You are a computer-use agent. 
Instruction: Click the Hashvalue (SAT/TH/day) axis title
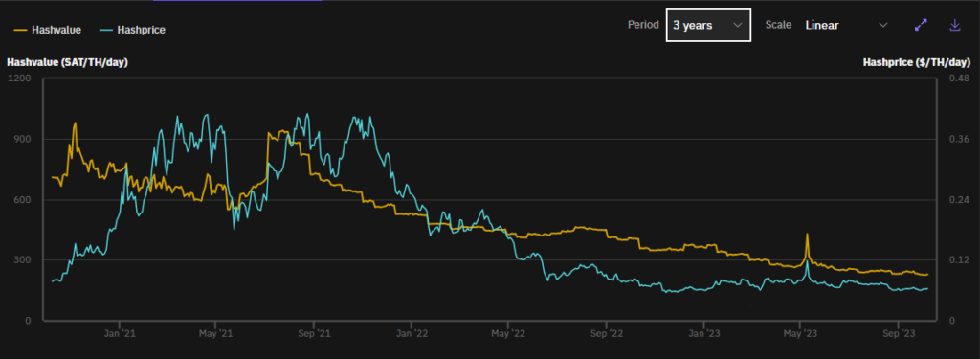[68, 62]
